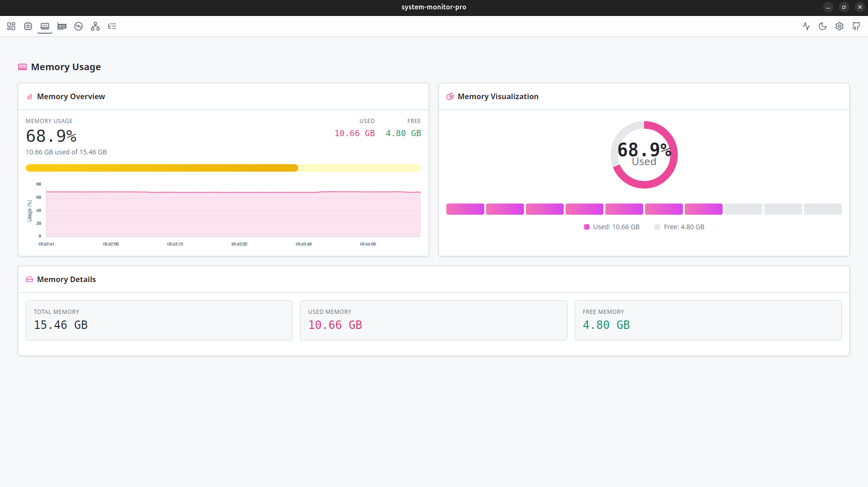Switch to the GPU monitoring view
Screen dimensions: 868x487
pos(62,26)
